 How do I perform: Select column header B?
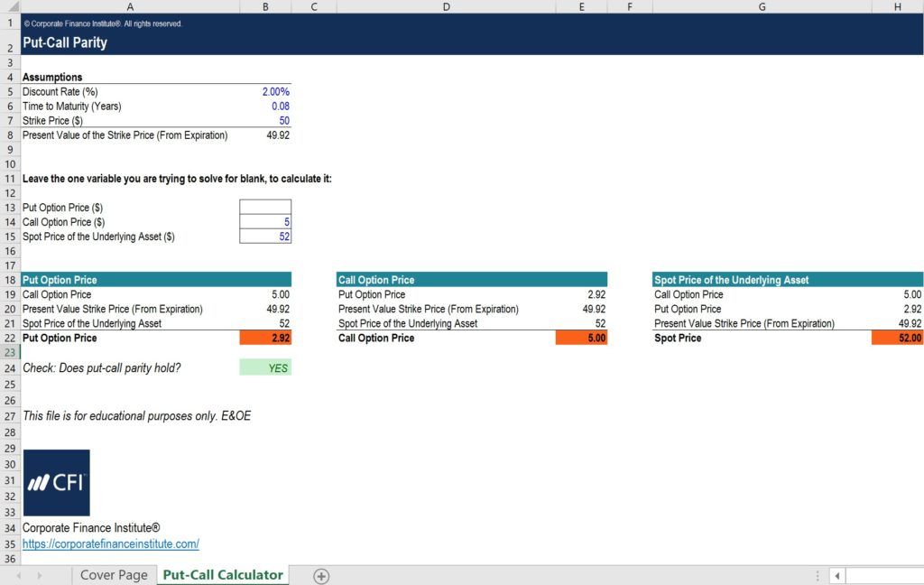(x=265, y=6)
